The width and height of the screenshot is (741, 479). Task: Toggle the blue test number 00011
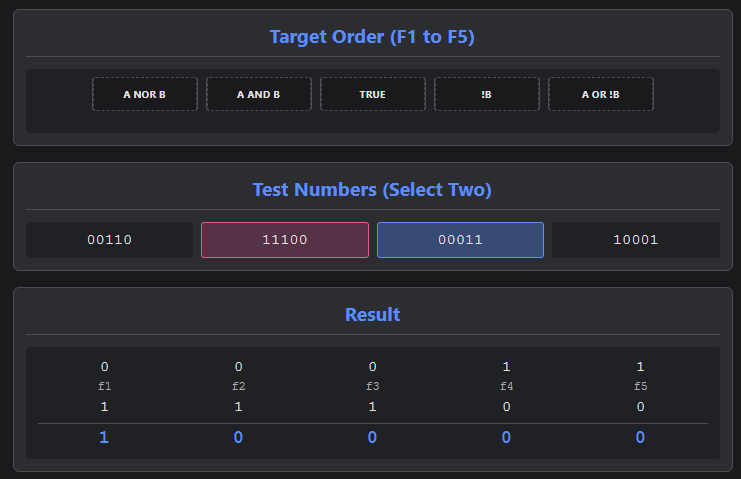point(460,240)
